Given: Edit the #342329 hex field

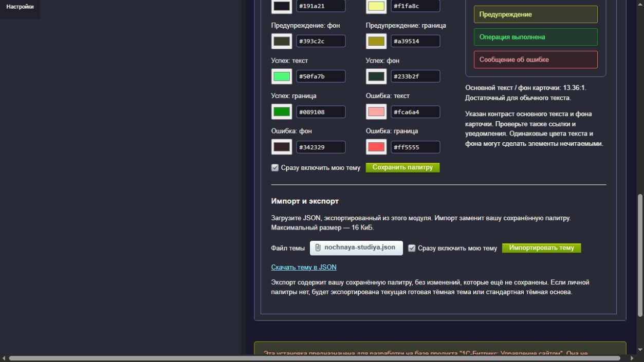Looking at the screenshot, I should [x=321, y=147].
